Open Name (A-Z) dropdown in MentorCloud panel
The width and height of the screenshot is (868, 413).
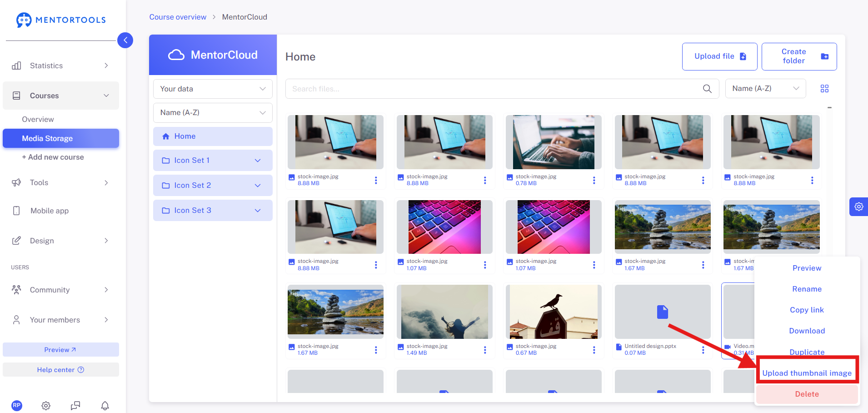point(213,113)
